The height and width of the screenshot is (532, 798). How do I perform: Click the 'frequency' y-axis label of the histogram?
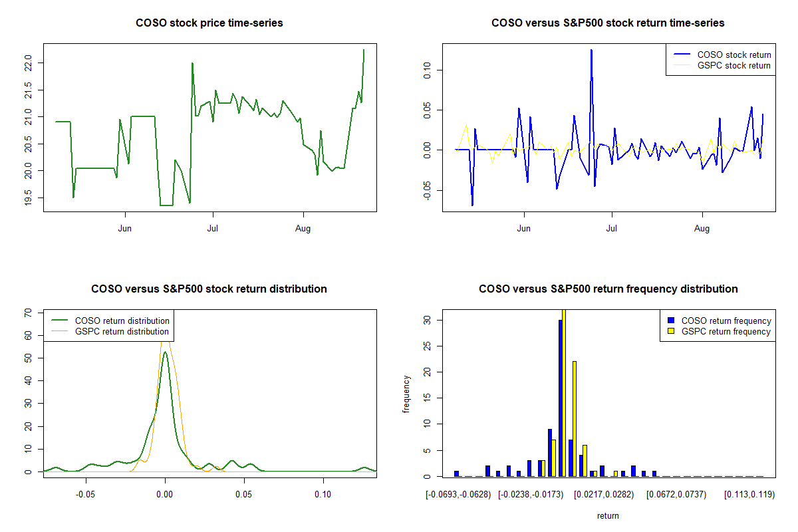(x=406, y=394)
